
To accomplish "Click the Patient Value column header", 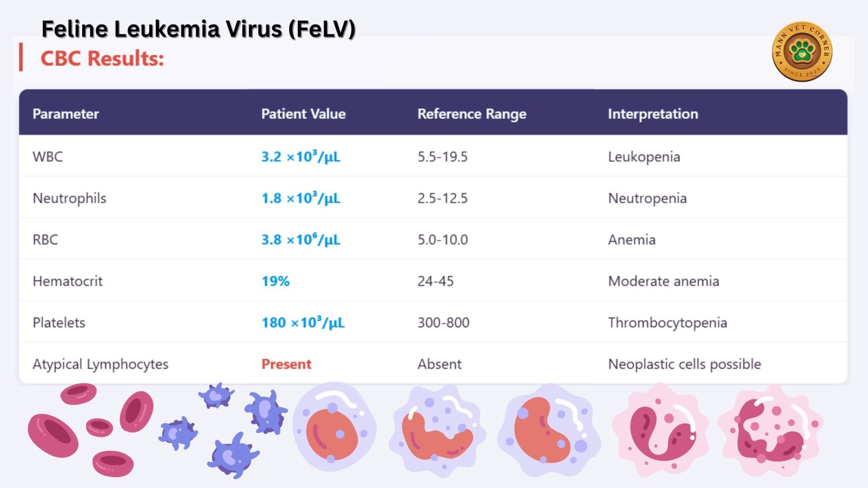I will coord(303,114).
